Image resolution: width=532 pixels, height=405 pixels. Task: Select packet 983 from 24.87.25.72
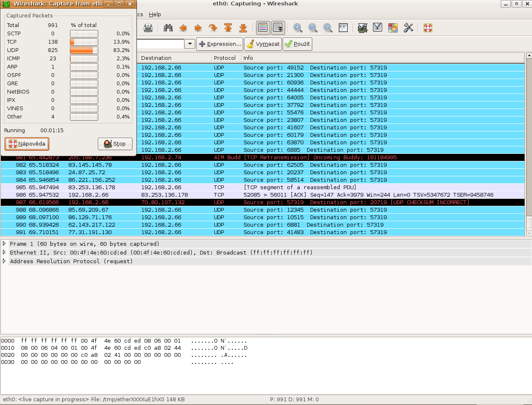(x=263, y=173)
